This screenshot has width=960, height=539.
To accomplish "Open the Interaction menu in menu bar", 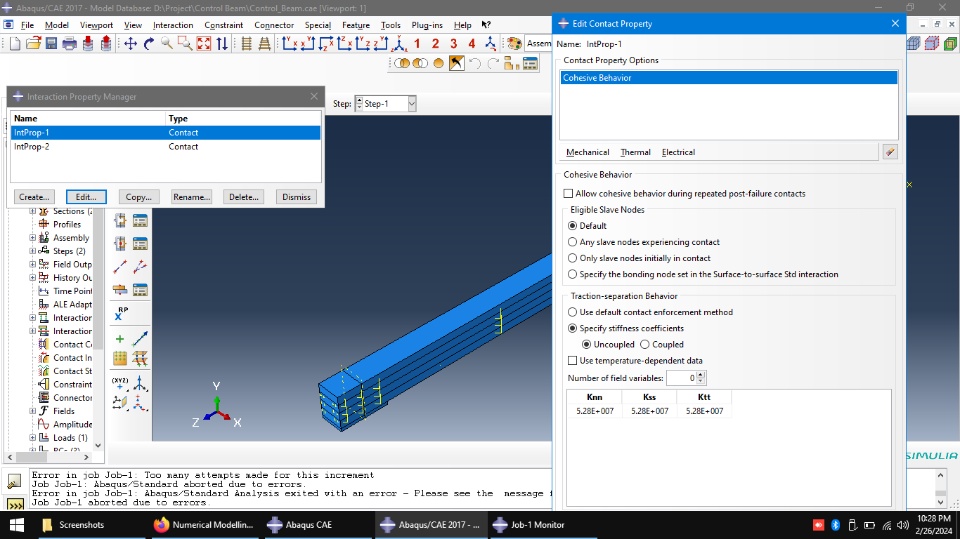I will click(173, 25).
